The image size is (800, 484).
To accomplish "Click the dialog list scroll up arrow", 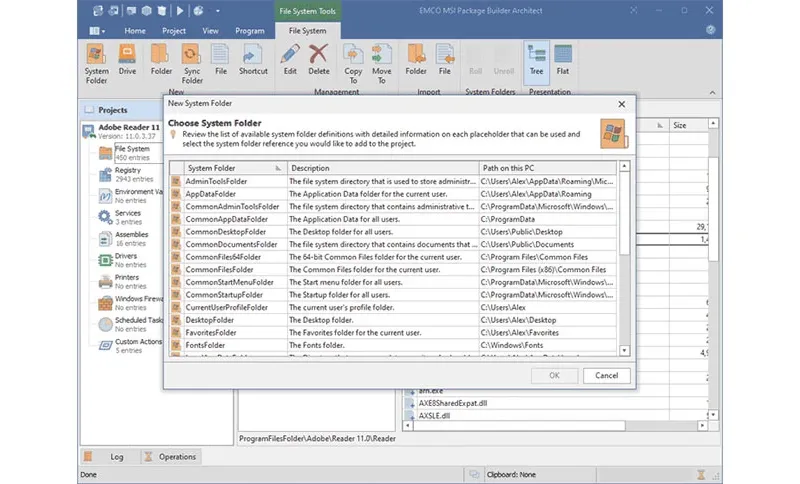I will point(624,166).
